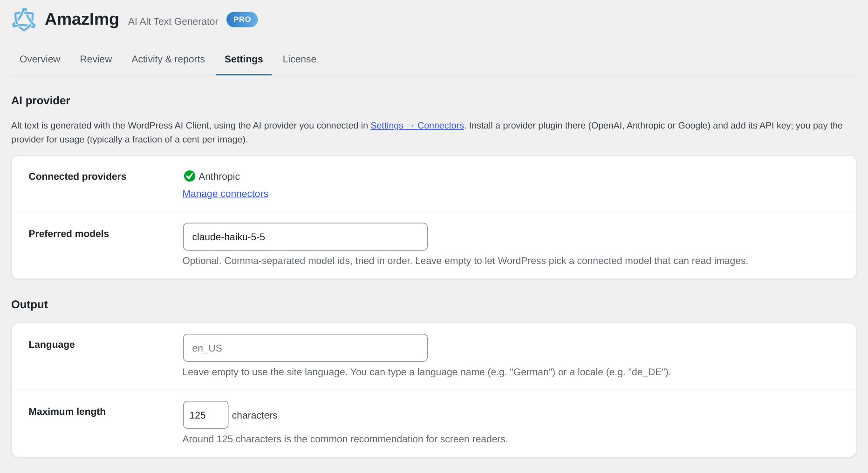Viewport: 868px width, 473px height.
Task: Click the Connected providers label
Action: coord(77,176)
